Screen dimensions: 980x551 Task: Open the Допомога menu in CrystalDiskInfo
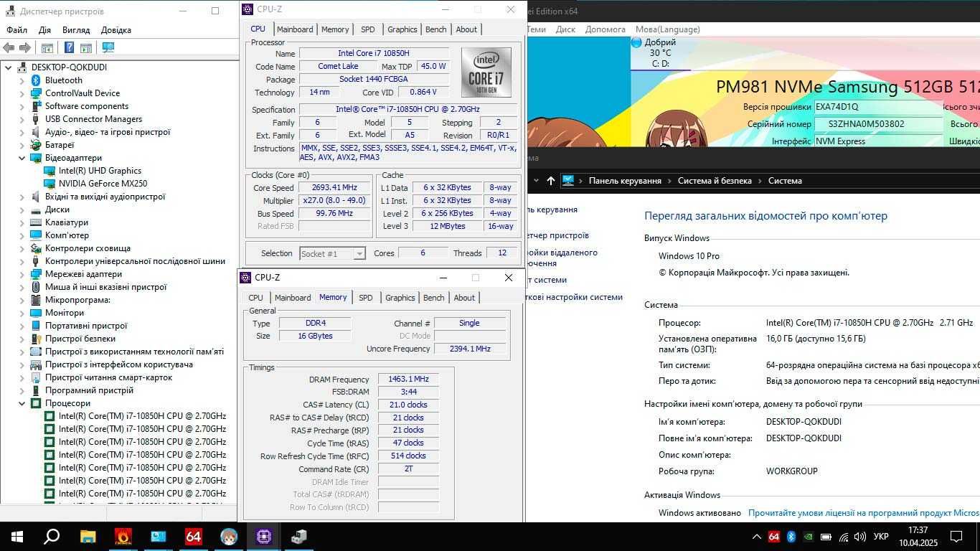coord(606,29)
